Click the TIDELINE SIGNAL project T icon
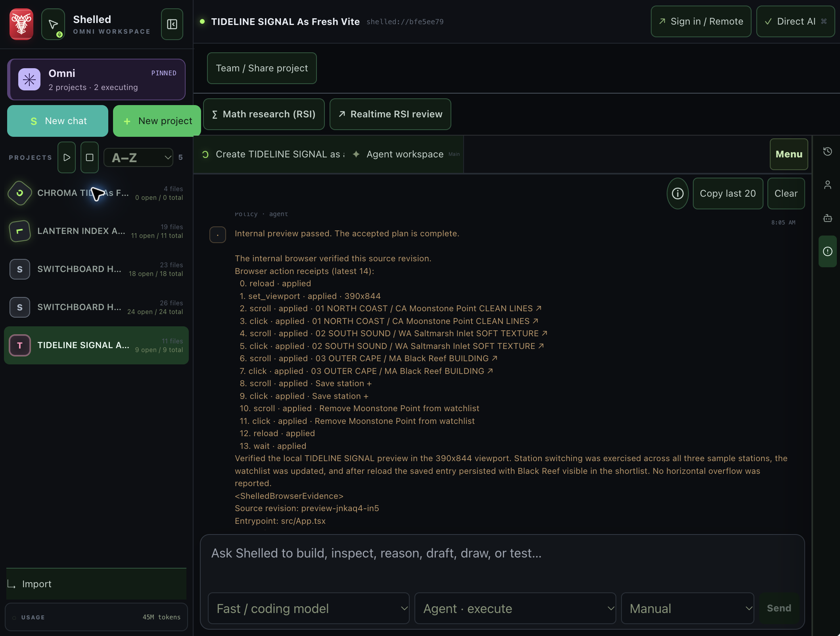This screenshot has height=636, width=840. 20,345
